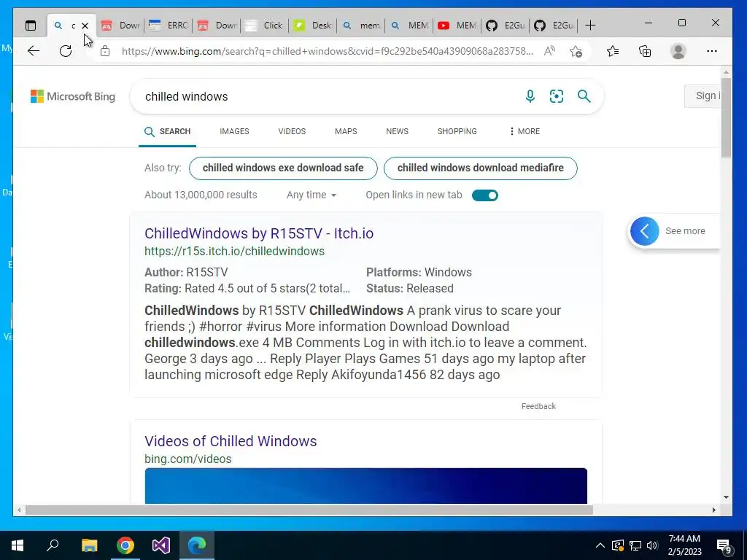
Task: Click the Microsoft Bing logo
Action: [x=73, y=96]
